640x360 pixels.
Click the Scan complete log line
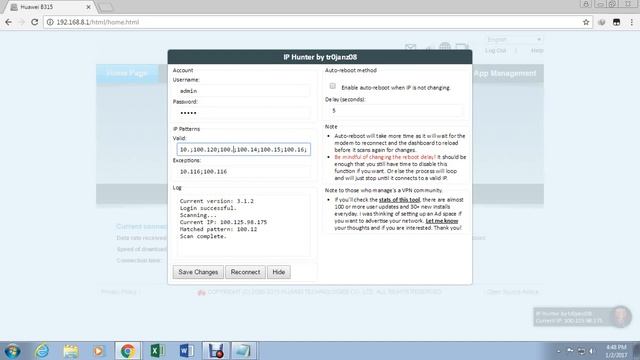coord(203,236)
